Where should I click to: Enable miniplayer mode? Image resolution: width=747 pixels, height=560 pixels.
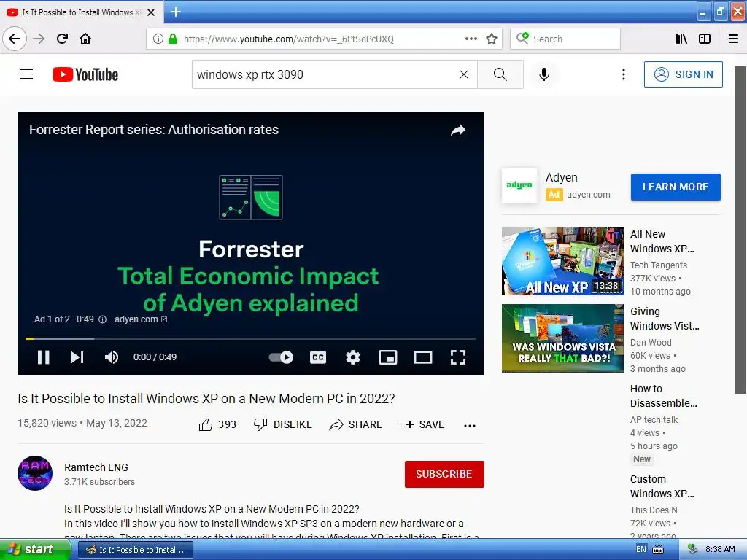(388, 357)
